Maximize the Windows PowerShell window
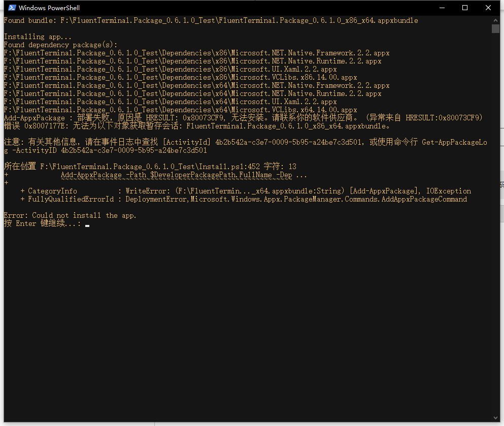The width and height of the screenshot is (504, 426). (x=465, y=8)
